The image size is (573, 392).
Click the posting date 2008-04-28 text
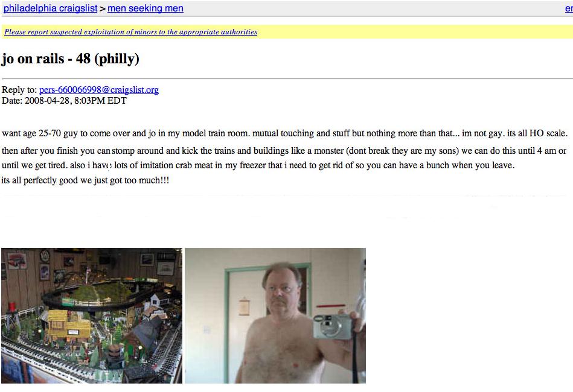tap(46, 101)
